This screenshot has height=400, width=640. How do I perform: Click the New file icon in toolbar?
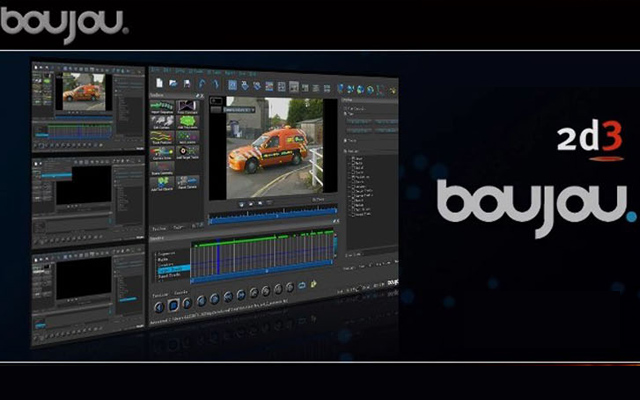(160, 83)
